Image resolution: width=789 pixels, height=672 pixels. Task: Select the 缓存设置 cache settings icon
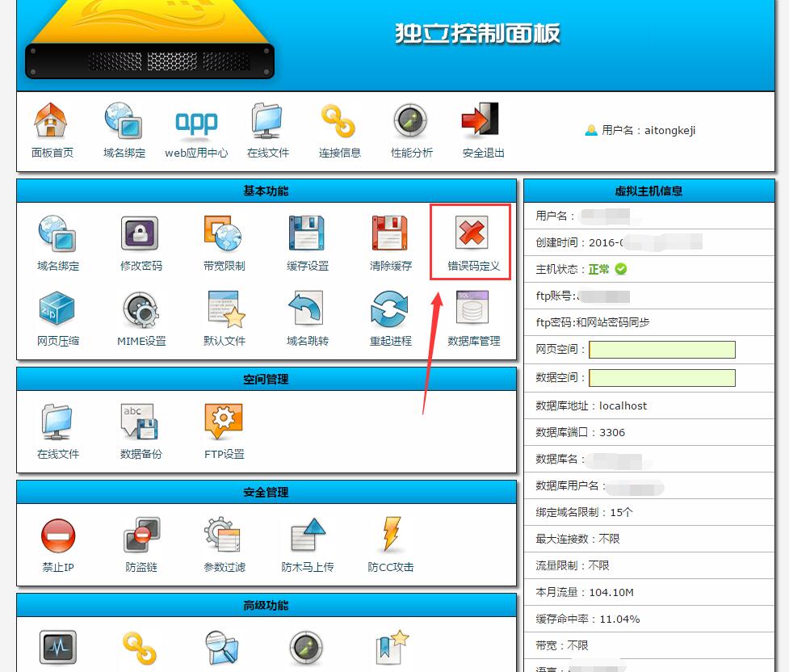[307, 234]
